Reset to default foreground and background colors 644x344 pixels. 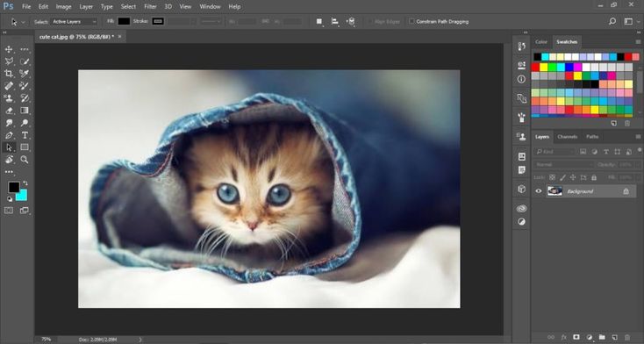[10, 199]
